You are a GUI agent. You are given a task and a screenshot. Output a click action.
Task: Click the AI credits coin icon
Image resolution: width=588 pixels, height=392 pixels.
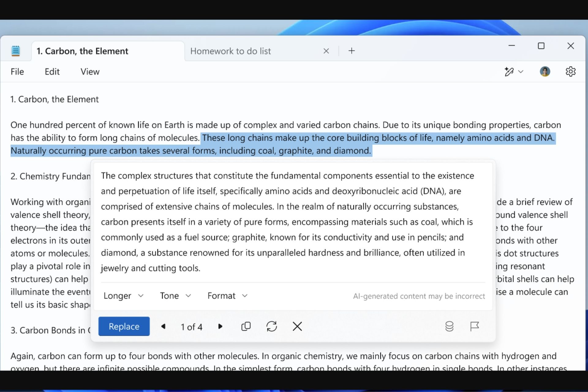tap(449, 326)
